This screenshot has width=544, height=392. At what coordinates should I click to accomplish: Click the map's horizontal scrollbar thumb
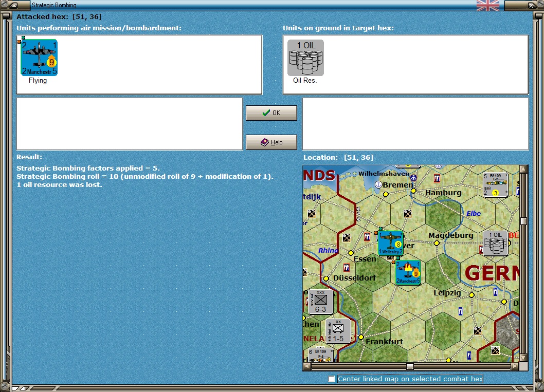click(x=410, y=366)
